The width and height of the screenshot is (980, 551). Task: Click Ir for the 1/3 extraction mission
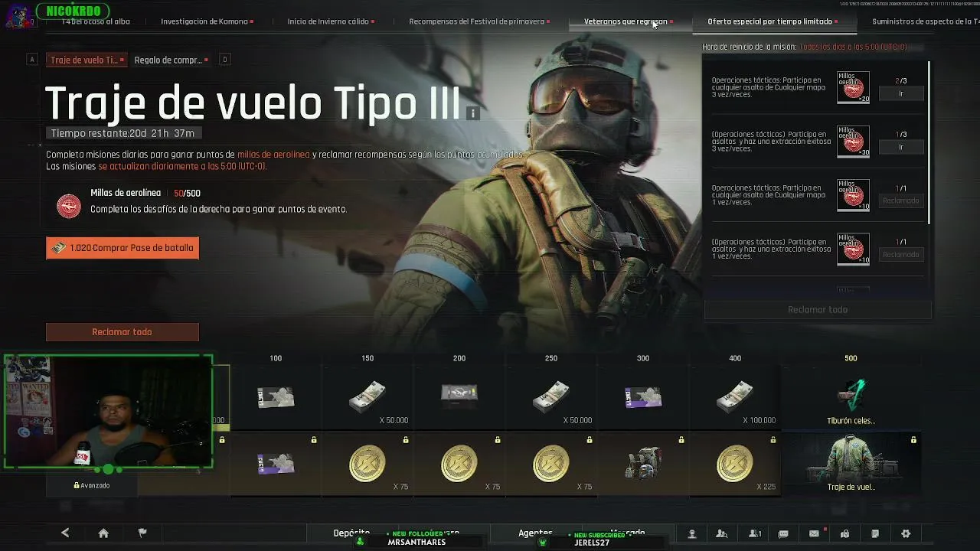(901, 147)
